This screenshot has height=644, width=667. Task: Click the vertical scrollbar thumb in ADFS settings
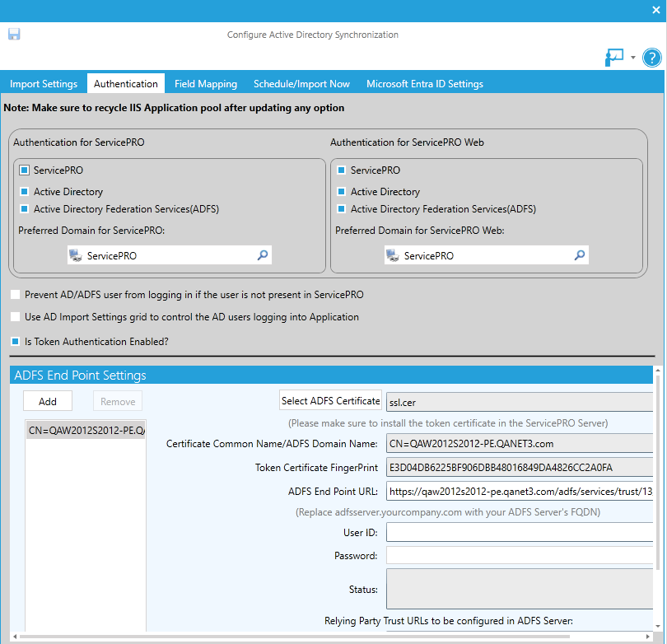658,472
